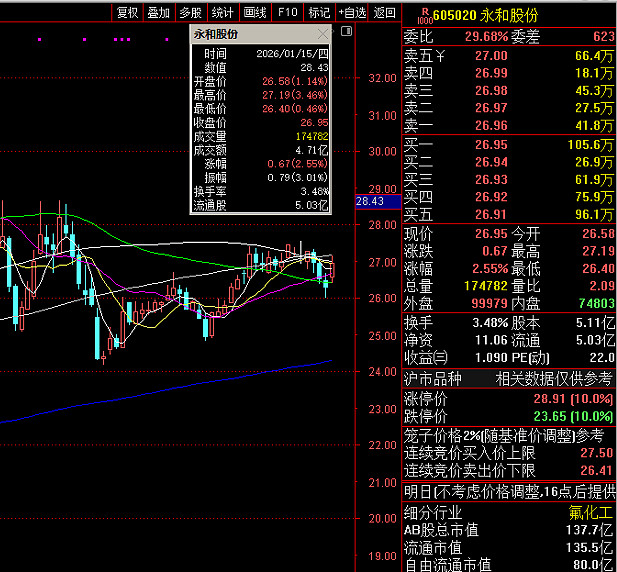This screenshot has width=617, height=572.
Task: Select the 卖一 price 26.96
Action: pyautogui.click(x=491, y=126)
